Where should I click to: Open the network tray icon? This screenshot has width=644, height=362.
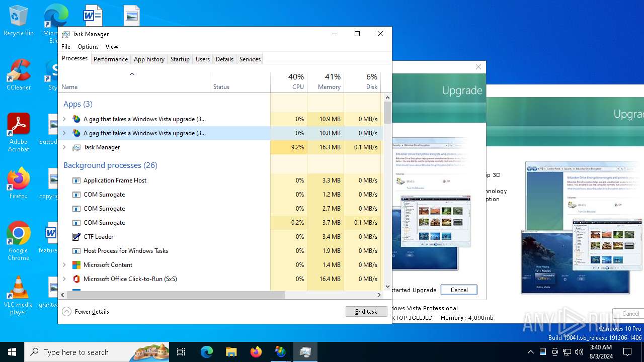pyautogui.click(x=567, y=352)
